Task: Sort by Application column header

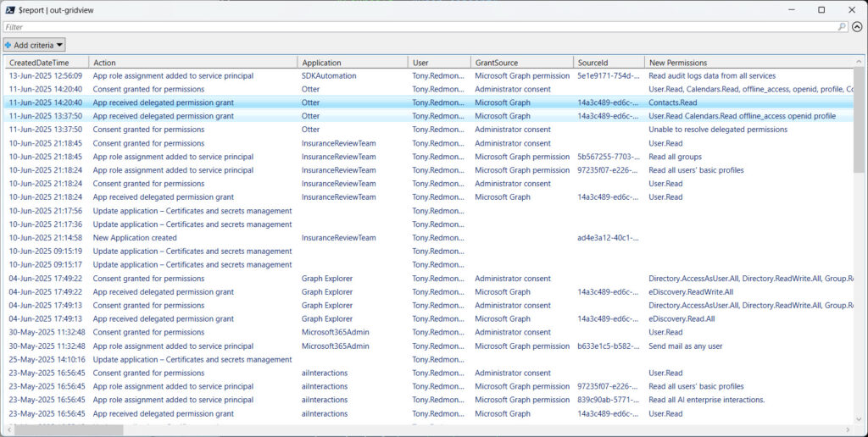Action: (353, 63)
